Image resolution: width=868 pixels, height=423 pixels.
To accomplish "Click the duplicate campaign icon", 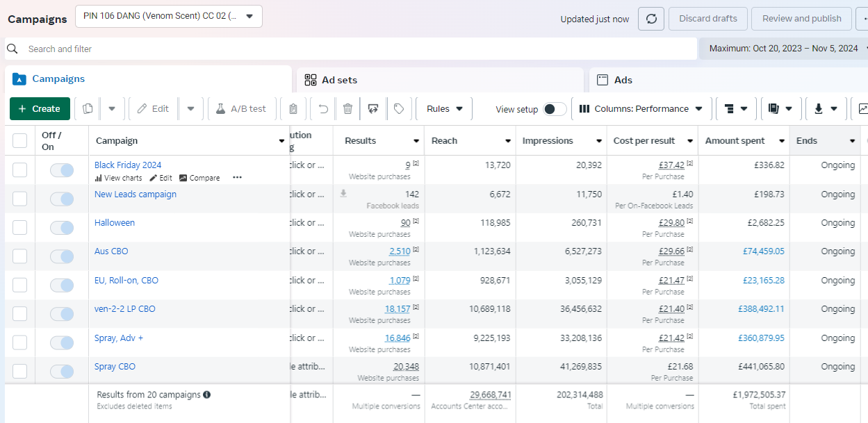I will click(x=88, y=109).
